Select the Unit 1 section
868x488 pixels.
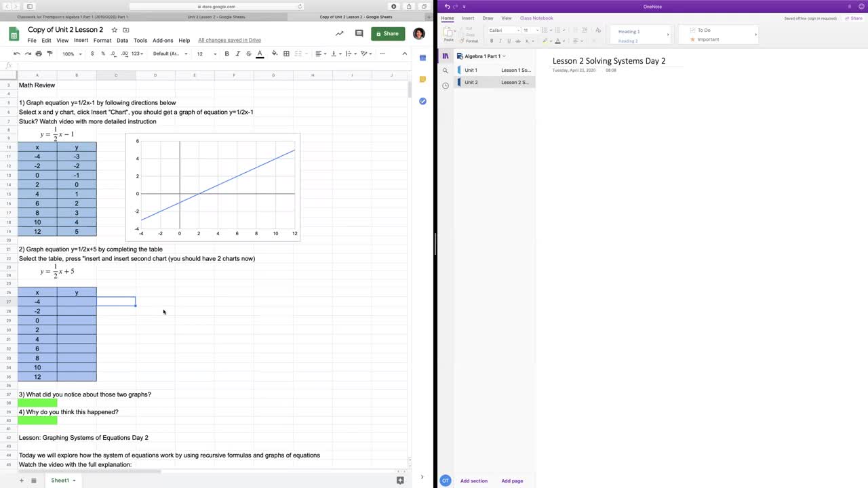click(x=495, y=70)
